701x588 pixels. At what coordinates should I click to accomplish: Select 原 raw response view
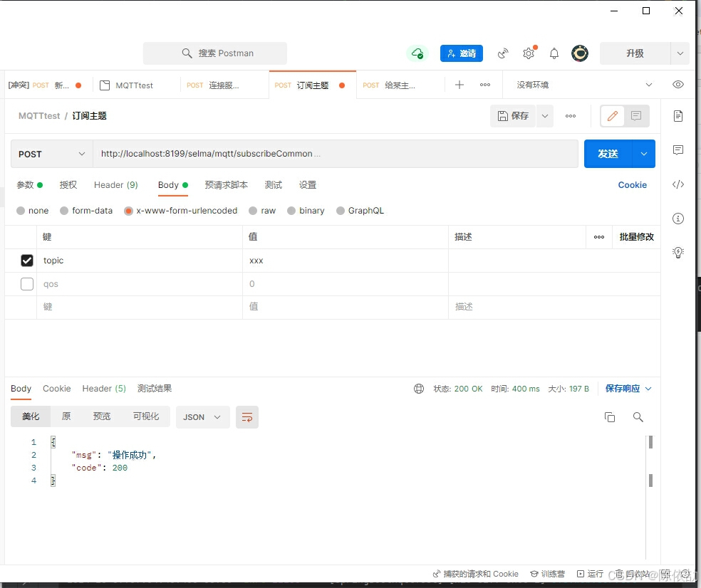click(66, 416)
